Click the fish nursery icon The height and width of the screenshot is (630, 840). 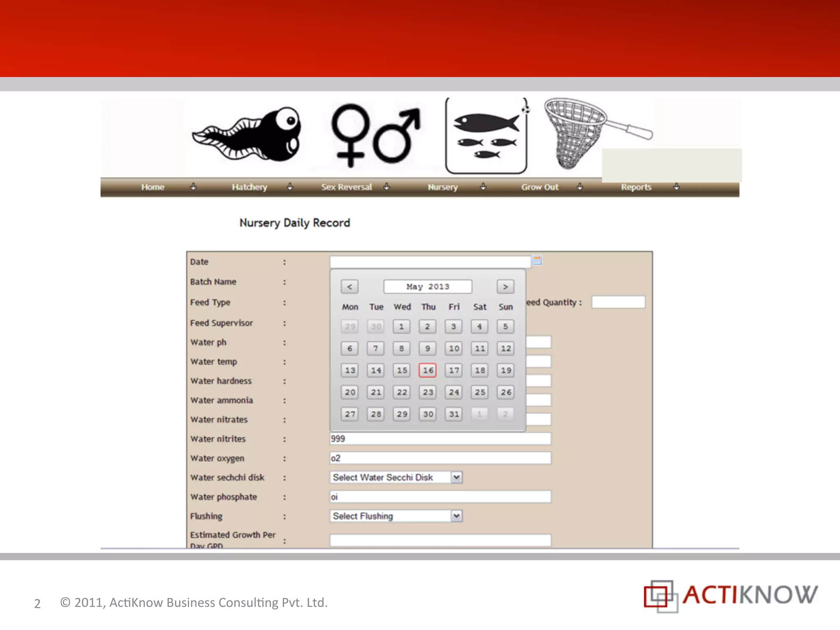coord(486,135)
